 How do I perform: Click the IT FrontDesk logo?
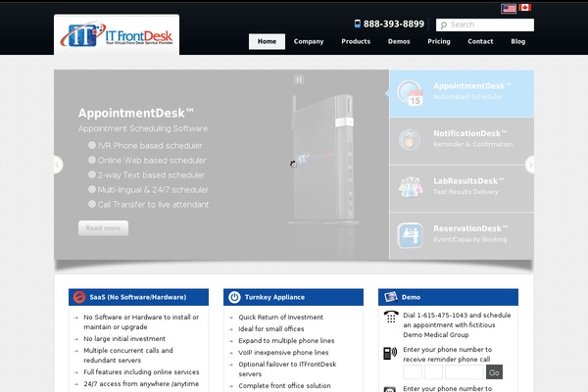click(117, 35)
